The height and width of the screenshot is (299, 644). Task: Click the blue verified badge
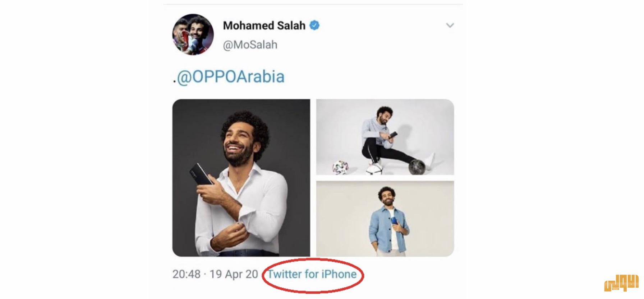tap(314, 25)
